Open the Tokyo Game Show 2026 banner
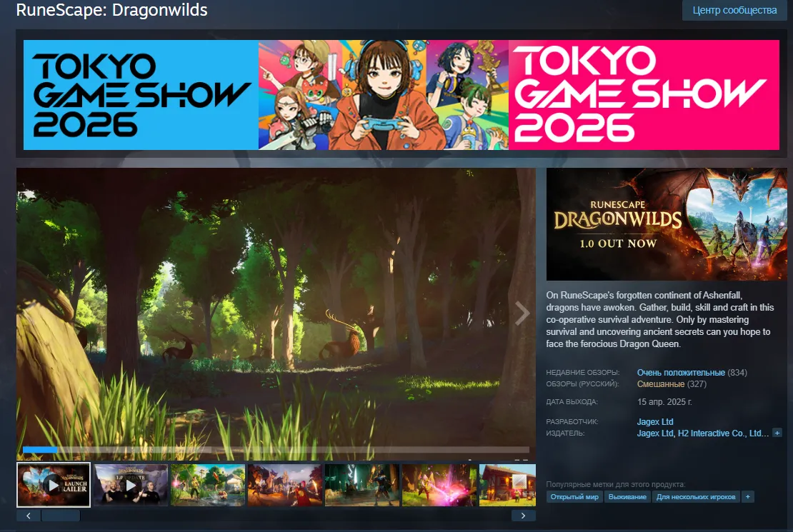Image resolution: width=793 pixels, height=532 pixels. [401, 94]
